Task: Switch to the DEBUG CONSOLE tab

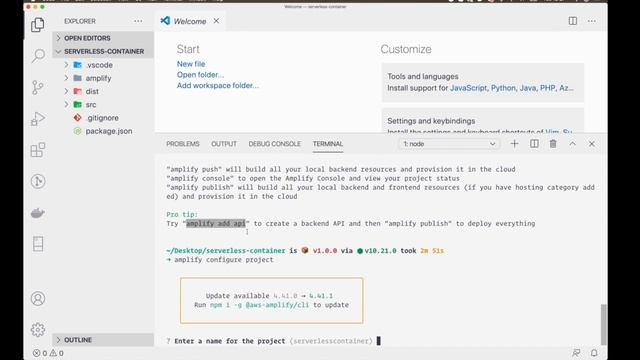Action: click(274, 144)
